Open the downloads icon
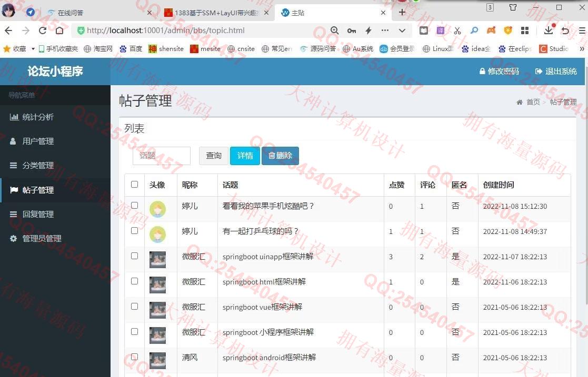Screen dimensions: 588x377 point(549,30)
